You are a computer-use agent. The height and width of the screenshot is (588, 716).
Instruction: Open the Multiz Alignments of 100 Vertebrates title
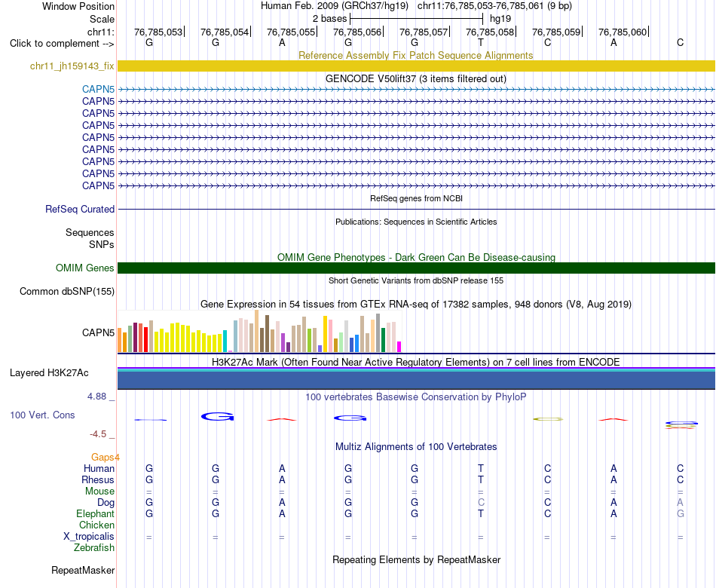[416, 446]
